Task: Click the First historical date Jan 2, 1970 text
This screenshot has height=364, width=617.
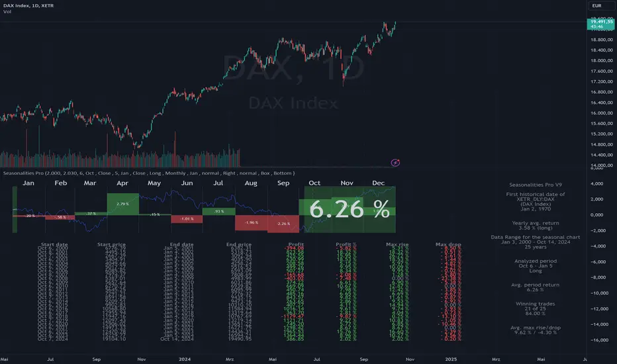Action: (x=535, y=201)
